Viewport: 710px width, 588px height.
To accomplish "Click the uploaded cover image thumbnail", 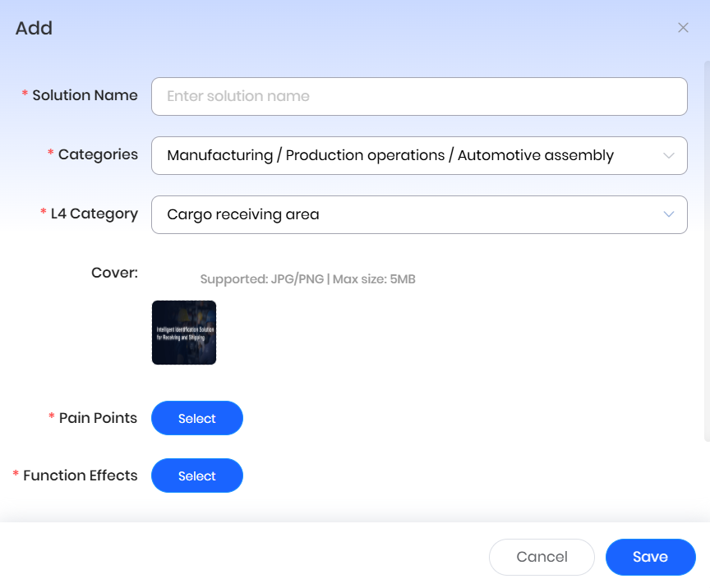I will point(184,333).
